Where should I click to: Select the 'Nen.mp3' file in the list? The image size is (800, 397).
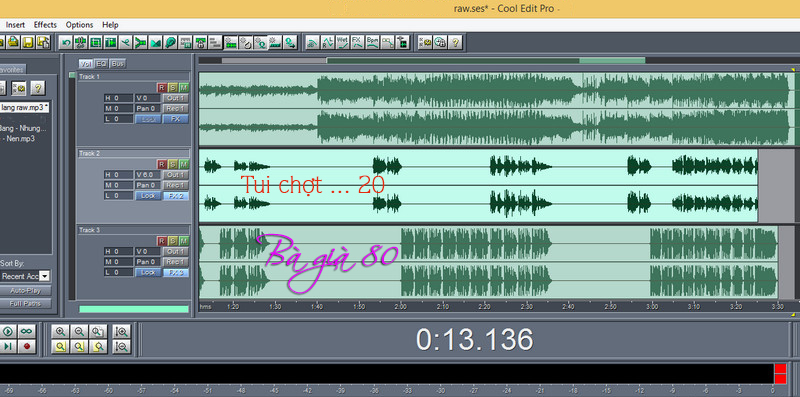[x=17, y=138]
